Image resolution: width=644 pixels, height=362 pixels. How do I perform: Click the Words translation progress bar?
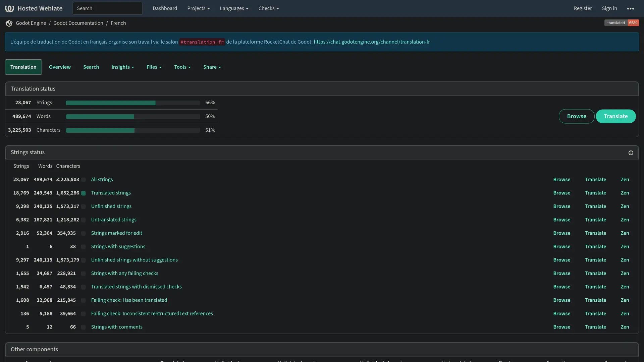coord(133,116)
